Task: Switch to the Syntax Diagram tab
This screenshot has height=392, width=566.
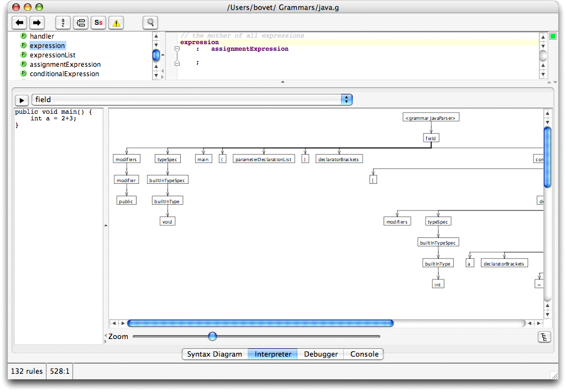Action: (215, 354)
